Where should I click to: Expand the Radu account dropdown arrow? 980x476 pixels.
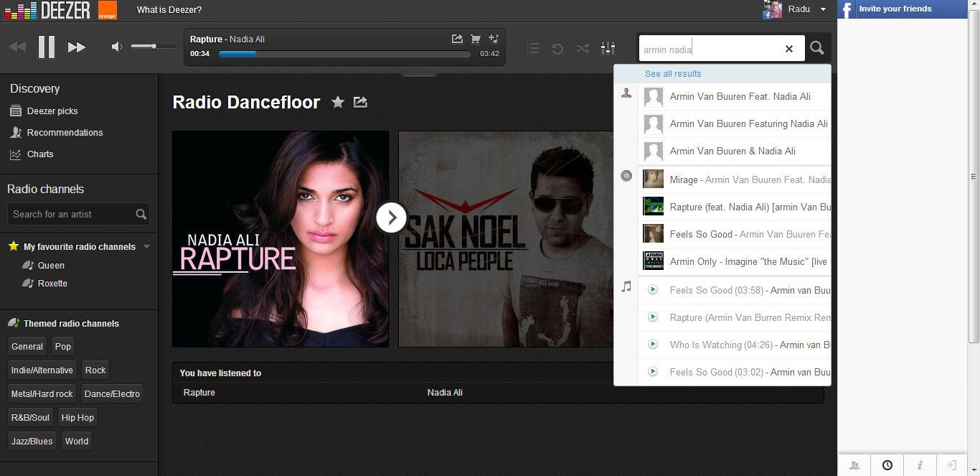tap(823, 9)
